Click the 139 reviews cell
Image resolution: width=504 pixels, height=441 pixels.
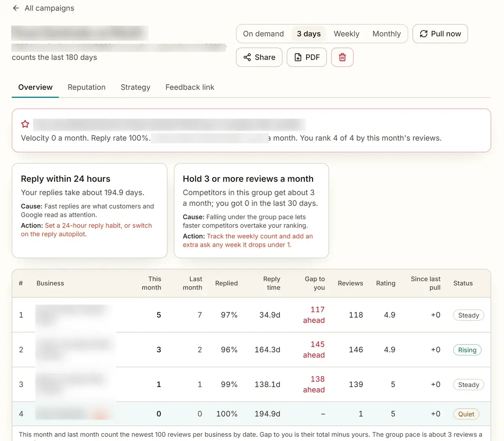[x=356, y=385]
